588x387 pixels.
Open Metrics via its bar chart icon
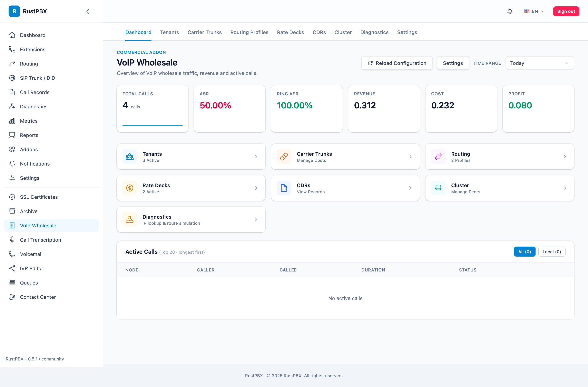[x=12, y=121]
